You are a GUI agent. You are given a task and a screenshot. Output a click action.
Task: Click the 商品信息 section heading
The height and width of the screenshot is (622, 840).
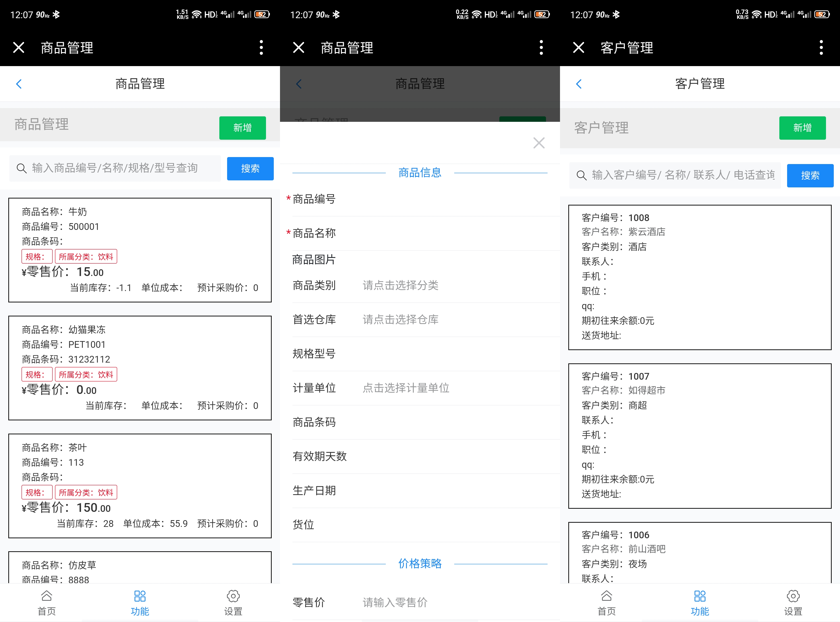pyautogui.click(x=420, y=173)
